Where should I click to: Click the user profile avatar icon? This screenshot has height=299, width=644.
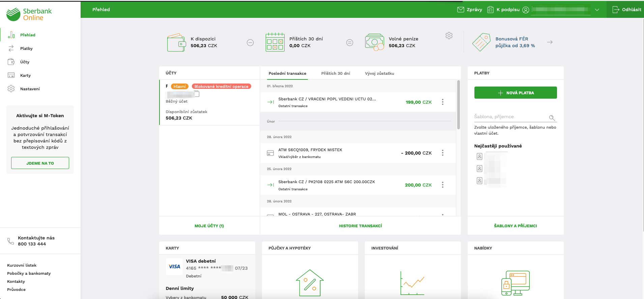click(x=526, y=10)
